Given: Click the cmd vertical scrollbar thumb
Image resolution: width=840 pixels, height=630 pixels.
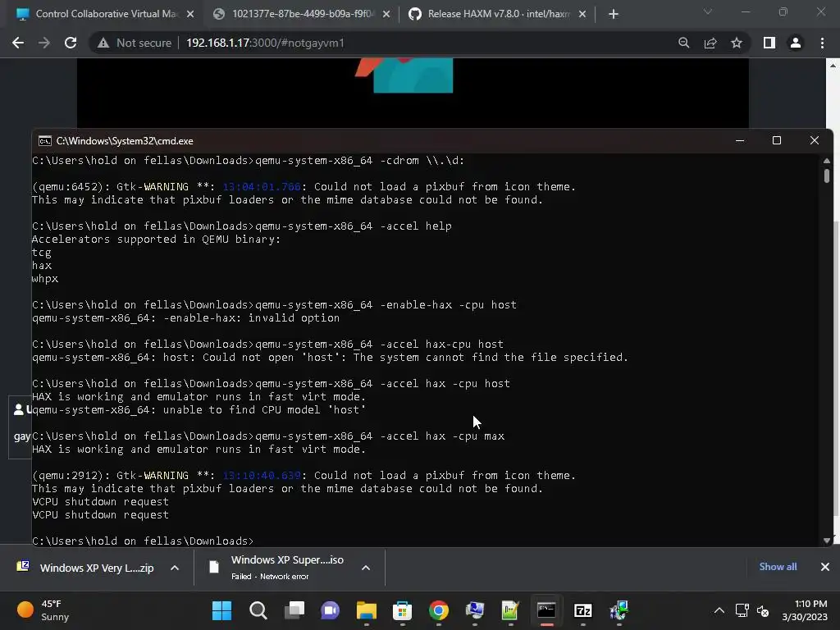Looking at the screenshot, I should (x=827, y=176).
